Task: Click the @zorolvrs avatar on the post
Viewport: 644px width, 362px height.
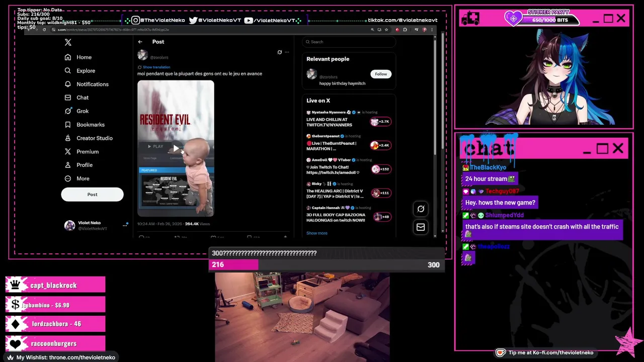Action: tap(142, 55)
